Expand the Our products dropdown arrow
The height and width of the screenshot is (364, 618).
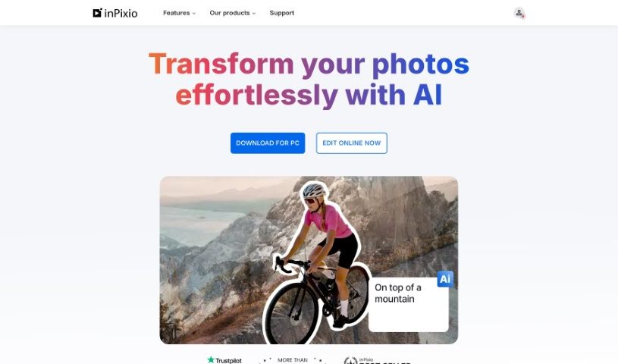pos(254,14)
